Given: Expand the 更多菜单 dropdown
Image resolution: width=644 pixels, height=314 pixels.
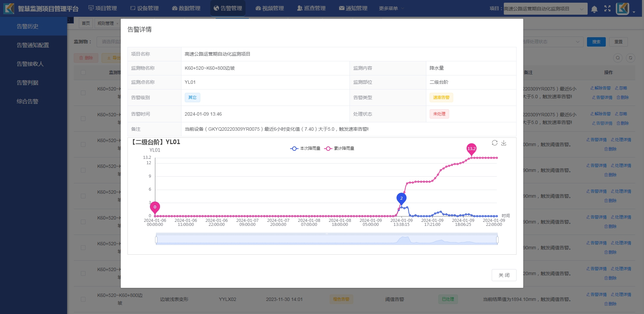Looking at the screenshot, I should coord(391,8).
